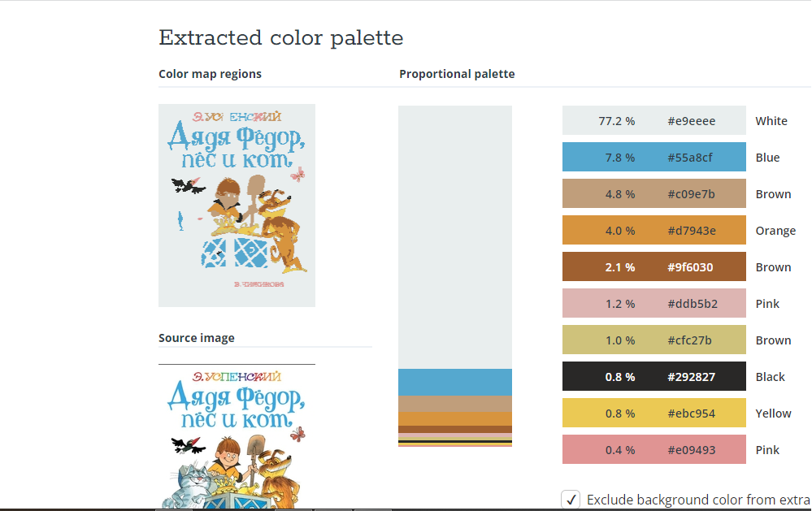Open the color map regions thumbnail
Screen dimensions: 812x511
(237, 206)
